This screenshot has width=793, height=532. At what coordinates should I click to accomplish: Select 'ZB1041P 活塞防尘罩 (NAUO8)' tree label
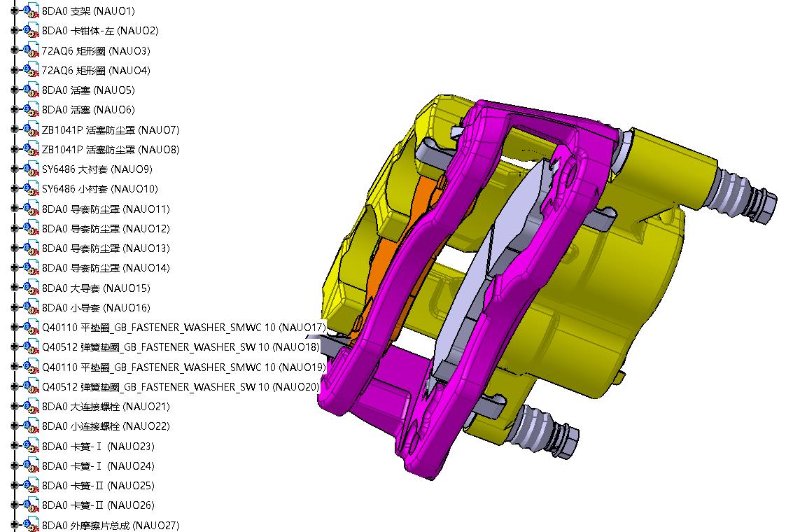(x=111, y=150)
